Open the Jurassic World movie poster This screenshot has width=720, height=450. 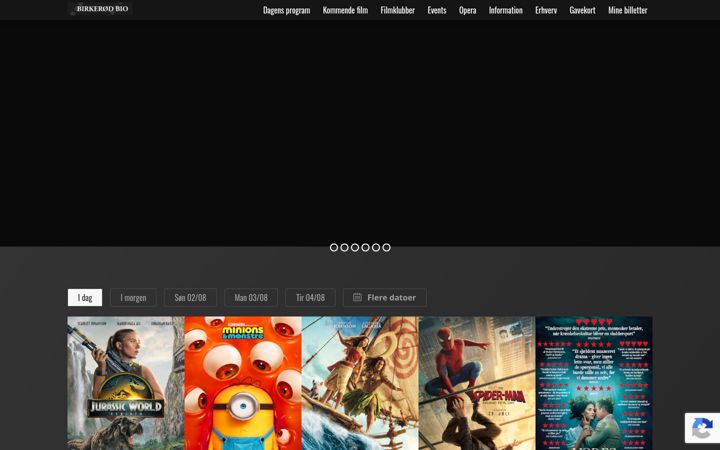[x=126, y=383]
